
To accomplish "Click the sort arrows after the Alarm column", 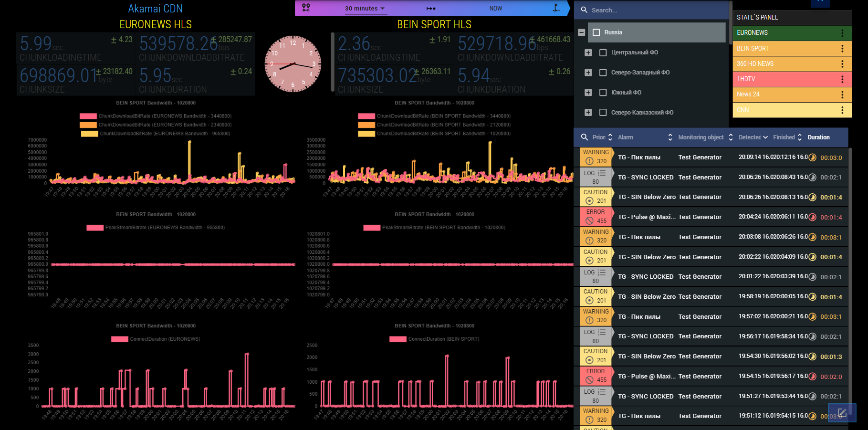I will (x=670, y=137).
